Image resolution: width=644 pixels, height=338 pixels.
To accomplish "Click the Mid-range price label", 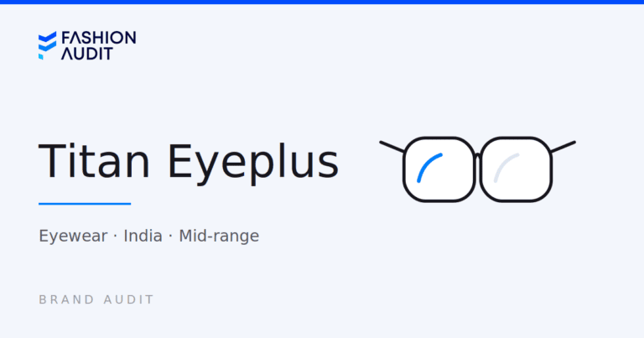I will tap(219, 237).
